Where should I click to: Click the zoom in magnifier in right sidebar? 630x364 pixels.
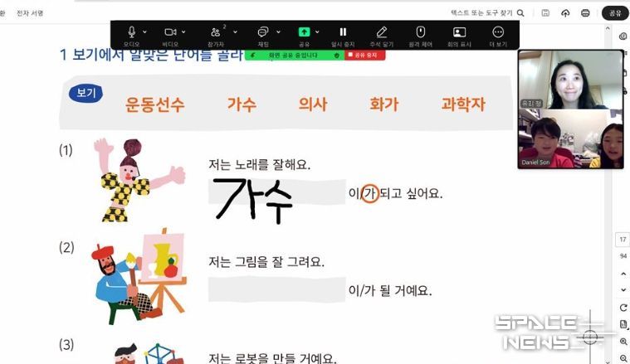[x=623, y=342]
